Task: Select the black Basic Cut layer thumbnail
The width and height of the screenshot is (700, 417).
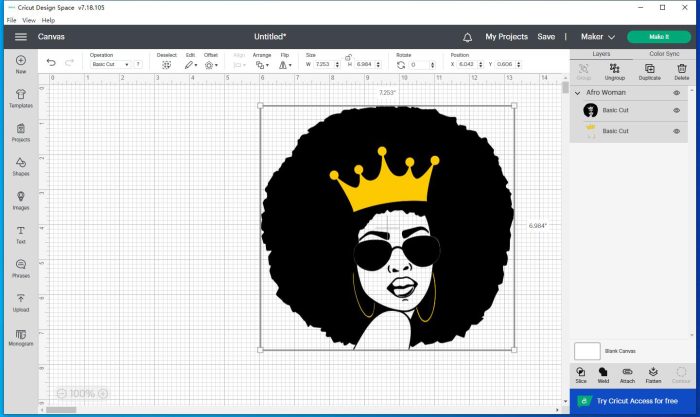Action: [590, 110]
